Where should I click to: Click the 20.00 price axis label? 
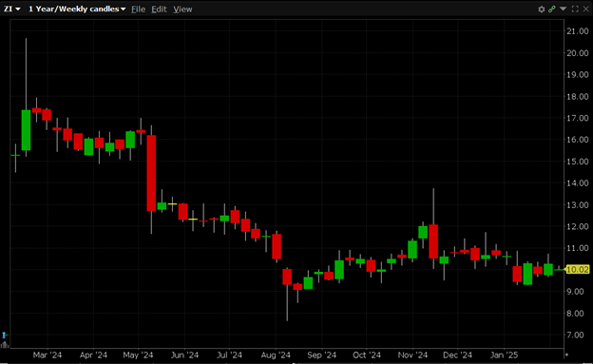pos(577,53)
